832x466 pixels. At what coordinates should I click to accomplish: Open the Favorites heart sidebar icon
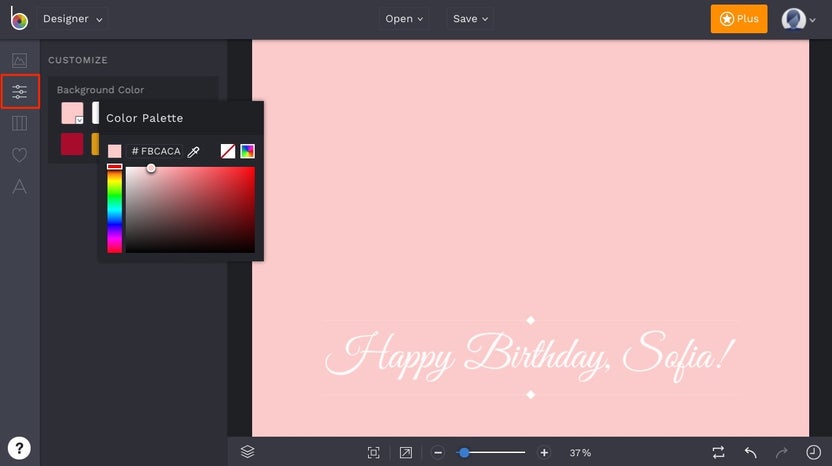tap(19, 155)
